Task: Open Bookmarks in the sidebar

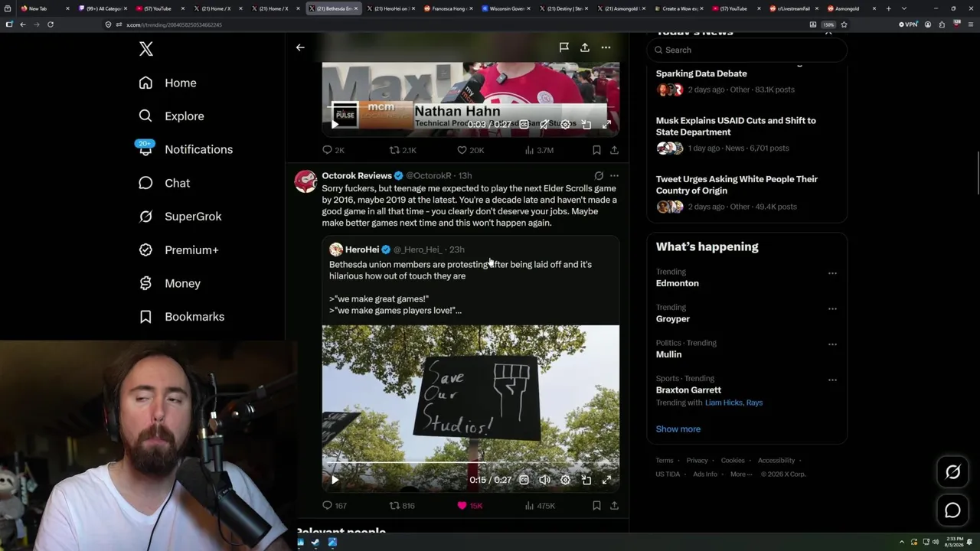Action: [181, 317]
